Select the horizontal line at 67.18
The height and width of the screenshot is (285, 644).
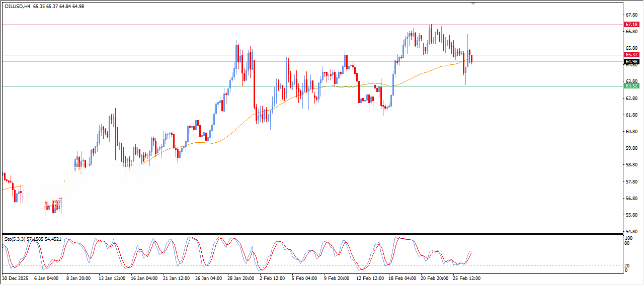click(201, 25)
